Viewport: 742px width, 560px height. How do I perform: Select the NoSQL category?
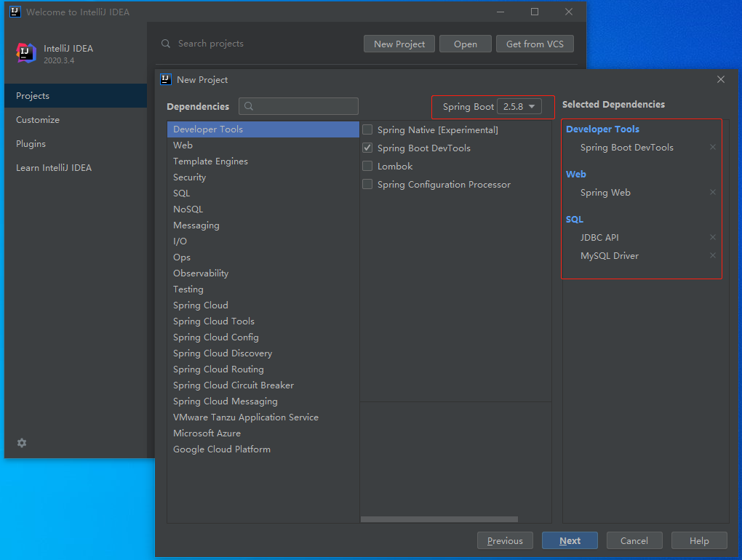263,209
